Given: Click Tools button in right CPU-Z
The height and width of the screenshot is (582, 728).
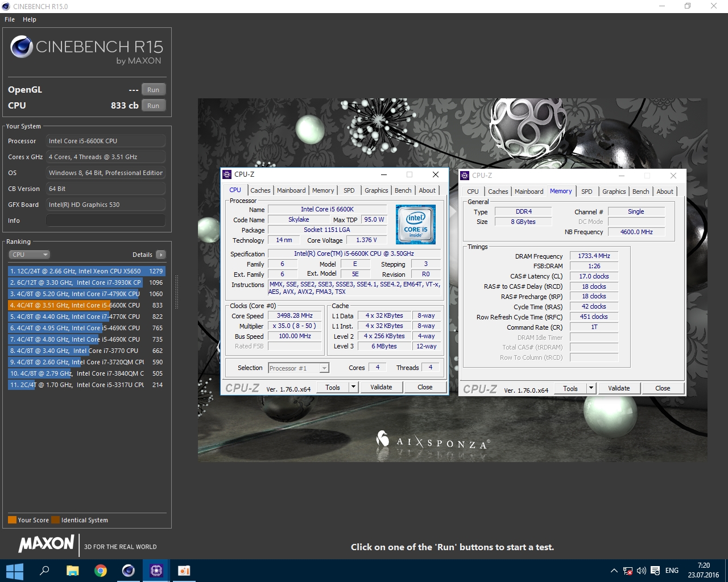Looking at the screenshot, I should (x=570, y=388).
